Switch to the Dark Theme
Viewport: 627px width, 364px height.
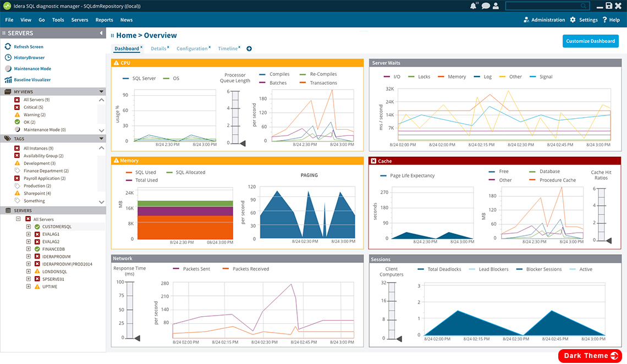590,356
